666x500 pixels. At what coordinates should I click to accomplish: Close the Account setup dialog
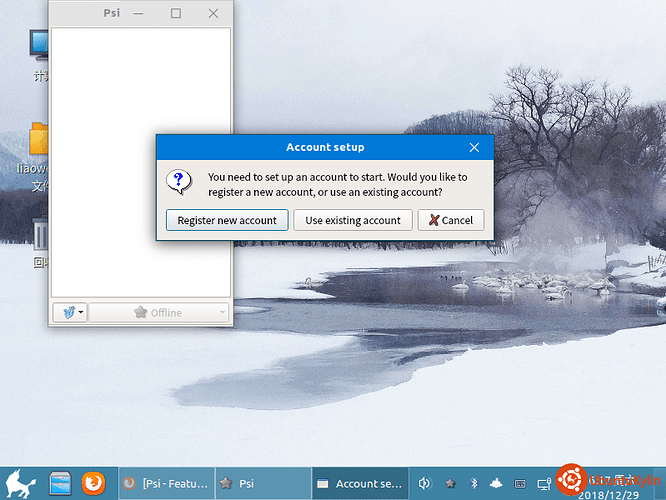click(474, 147)
